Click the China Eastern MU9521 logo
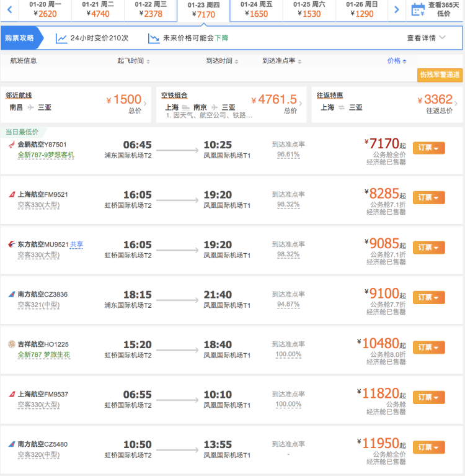This screenshot has height=476, width=465. (x=11, y=245)
